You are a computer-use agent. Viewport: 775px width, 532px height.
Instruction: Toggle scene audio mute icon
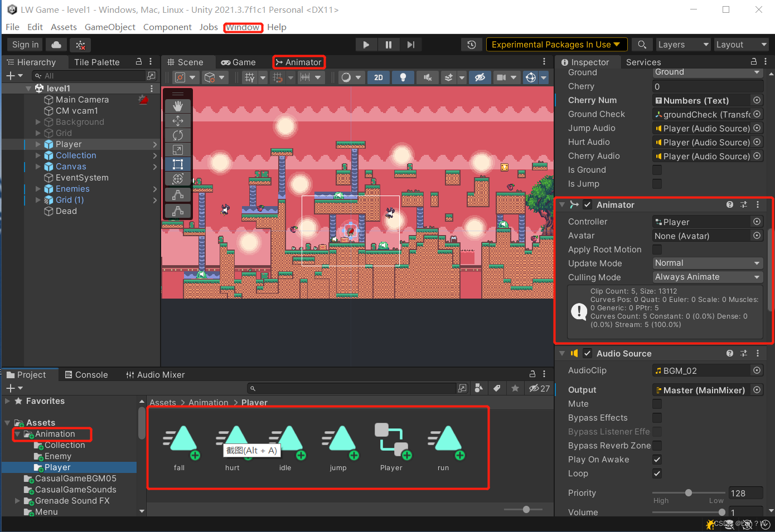click(x=428, y=77)
